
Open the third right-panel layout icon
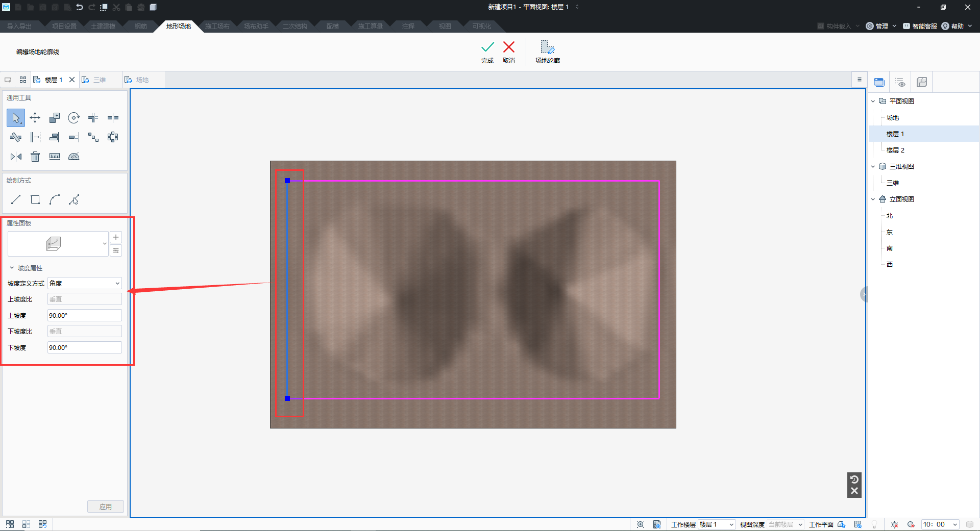point(922,82)
